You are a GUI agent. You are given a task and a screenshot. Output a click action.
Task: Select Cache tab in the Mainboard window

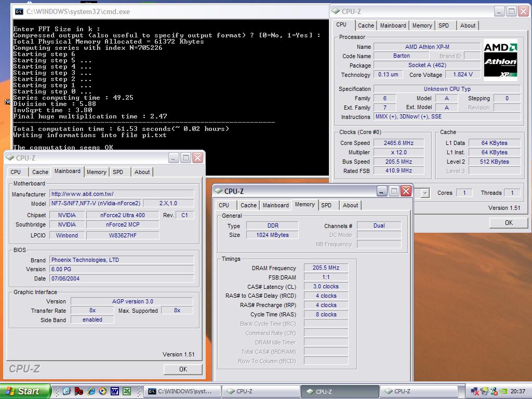(x=40, y=172)
